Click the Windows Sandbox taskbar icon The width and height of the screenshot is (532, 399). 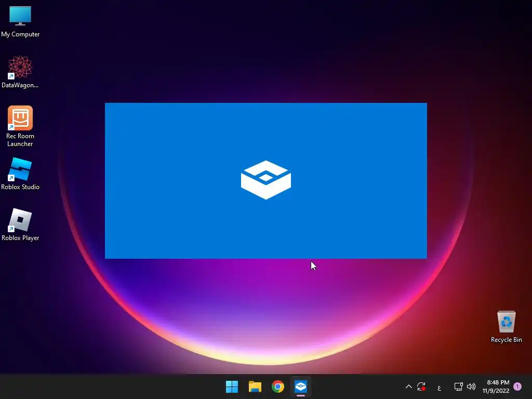(x=301, y=387)
